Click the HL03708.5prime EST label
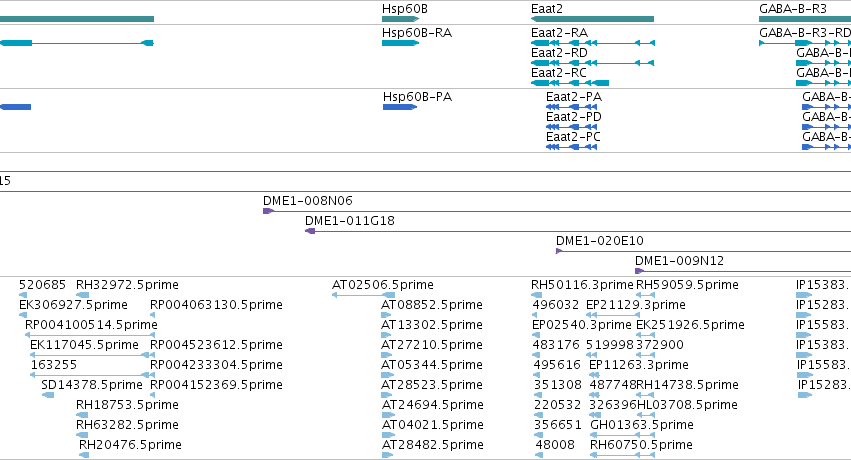The image size is (851, 460). tap(687, 405)
